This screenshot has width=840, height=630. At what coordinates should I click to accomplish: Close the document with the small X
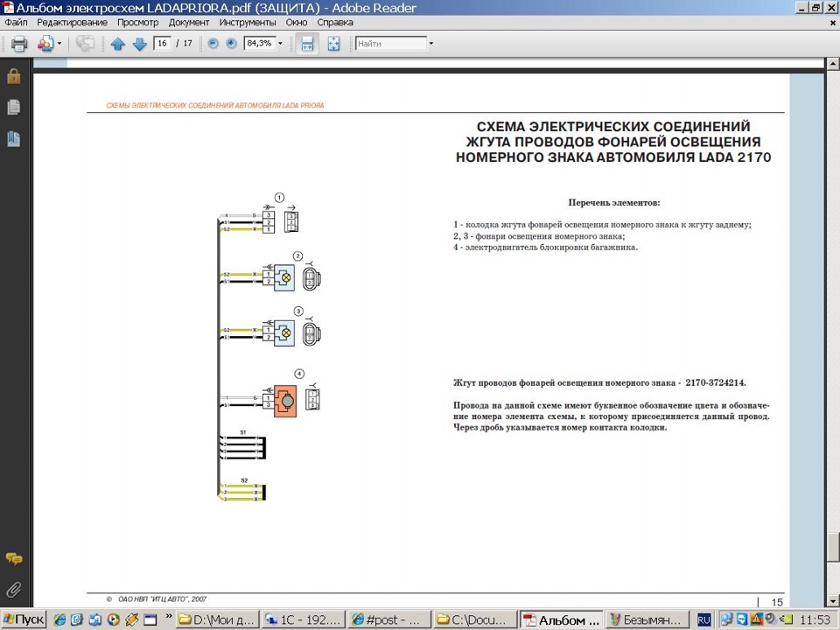[832, 23]
